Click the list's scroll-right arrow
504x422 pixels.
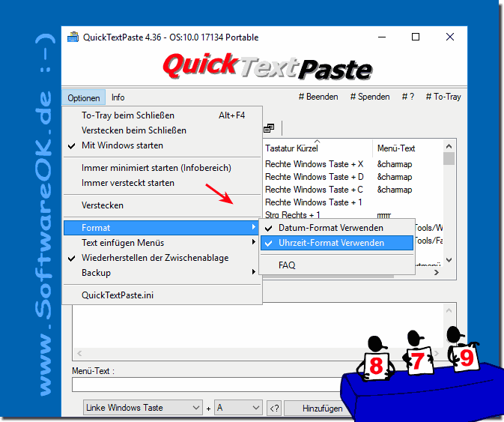click(x=436, y=272)
